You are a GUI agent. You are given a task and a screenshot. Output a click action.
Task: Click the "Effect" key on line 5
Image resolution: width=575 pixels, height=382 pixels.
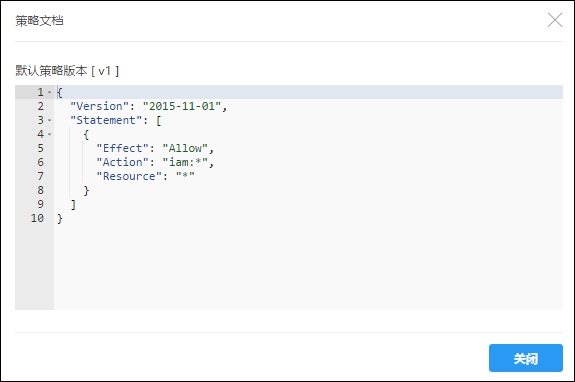(122, 148)
